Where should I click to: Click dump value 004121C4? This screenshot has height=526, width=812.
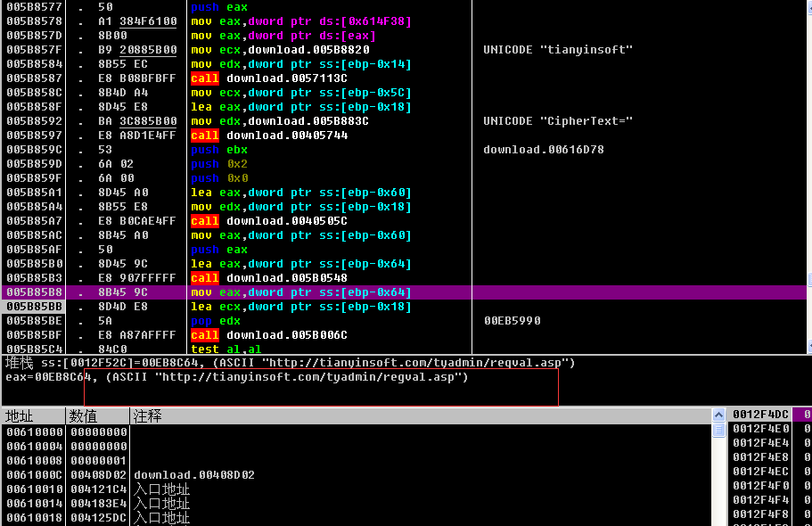click(x=98, y=489)
